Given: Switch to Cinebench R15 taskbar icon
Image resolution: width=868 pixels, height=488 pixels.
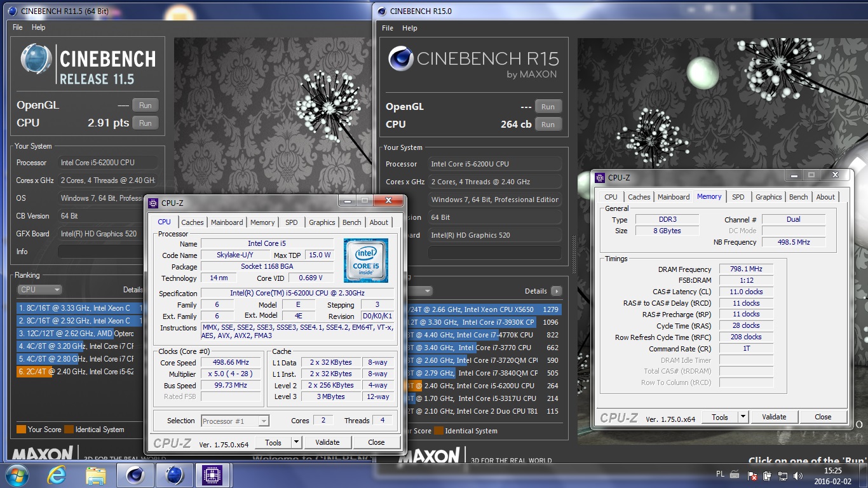Looking at the screenshot, I should [x=135, y=475].
